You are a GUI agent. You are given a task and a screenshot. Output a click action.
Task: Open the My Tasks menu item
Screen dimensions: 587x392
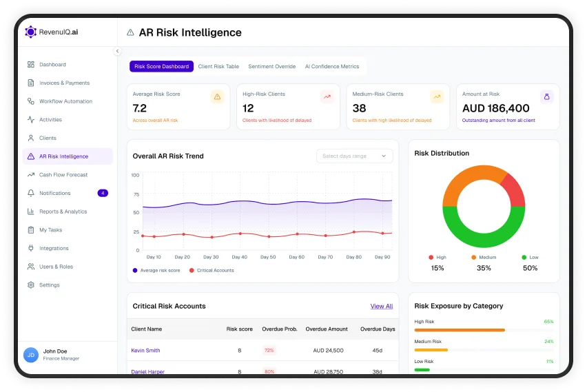[68, 229]
